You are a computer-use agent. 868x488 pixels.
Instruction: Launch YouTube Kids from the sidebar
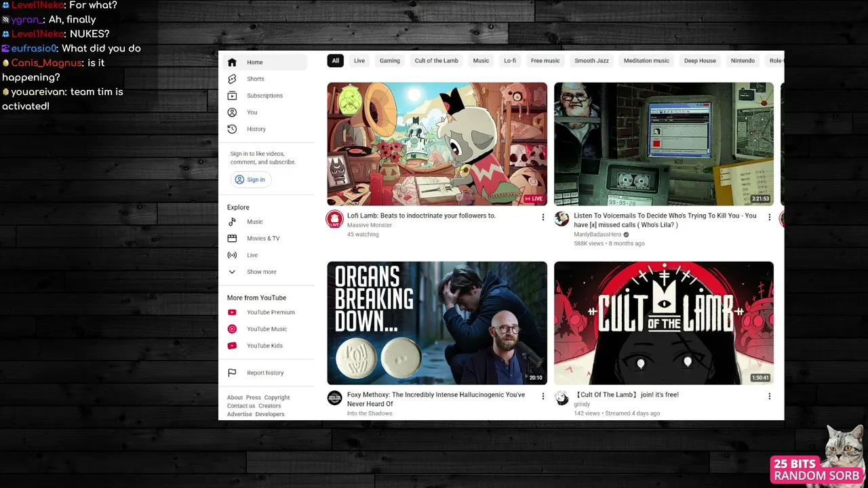pyautogui.click(x=265, y=346)
